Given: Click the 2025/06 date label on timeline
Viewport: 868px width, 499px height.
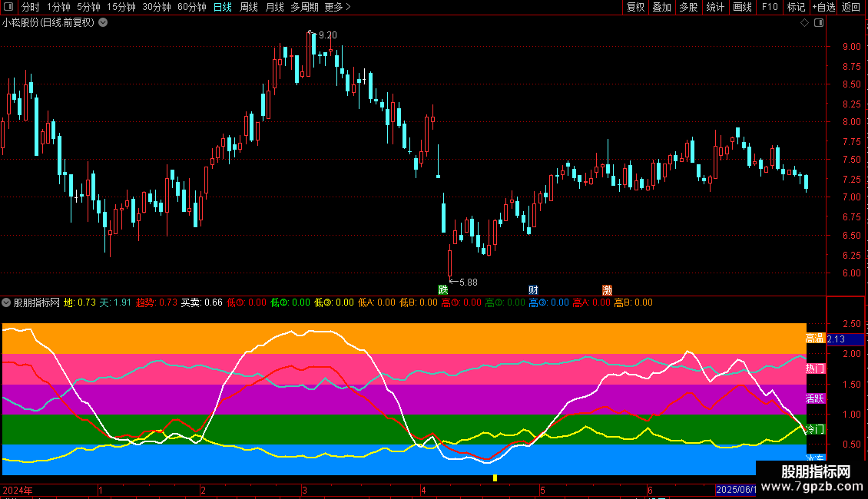Looking at the screenshot, I should pos(736,490).
